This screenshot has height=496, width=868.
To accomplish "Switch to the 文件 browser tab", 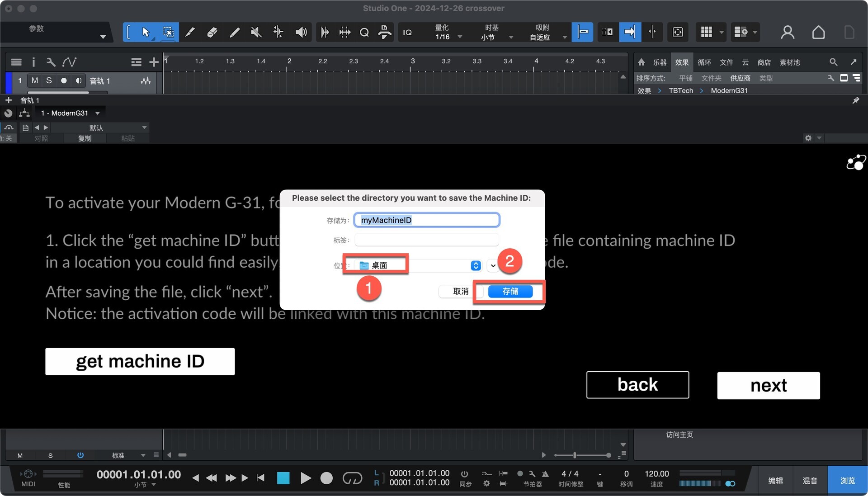I will tap(726, 62).
